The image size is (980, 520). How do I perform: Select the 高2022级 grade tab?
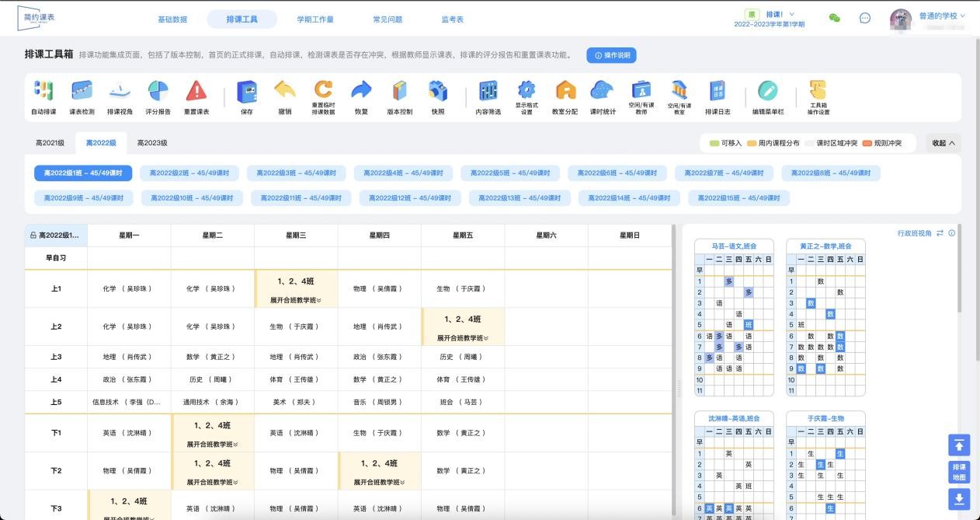(x=101, y=143)
